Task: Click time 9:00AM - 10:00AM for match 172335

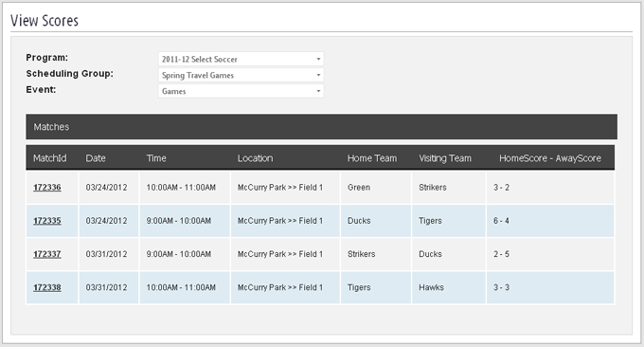Action: (x=179, y=221)
